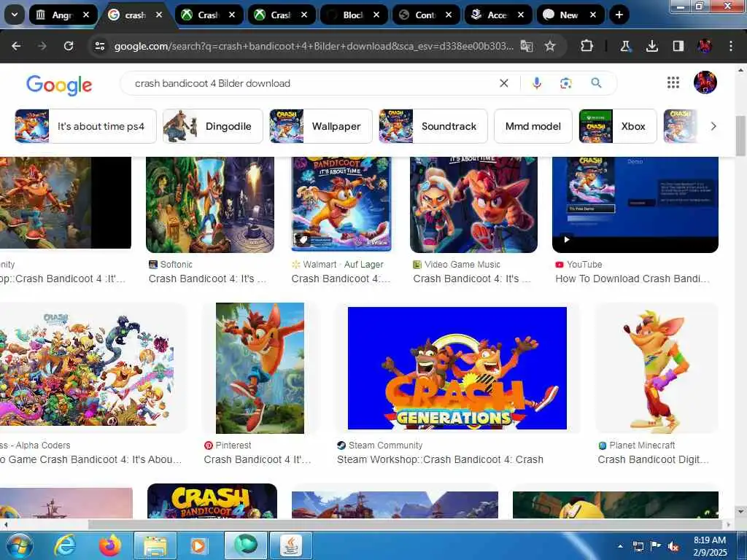Click the address bar URL
This screenshot has width=747, height=560.
(x=314, y=46)
